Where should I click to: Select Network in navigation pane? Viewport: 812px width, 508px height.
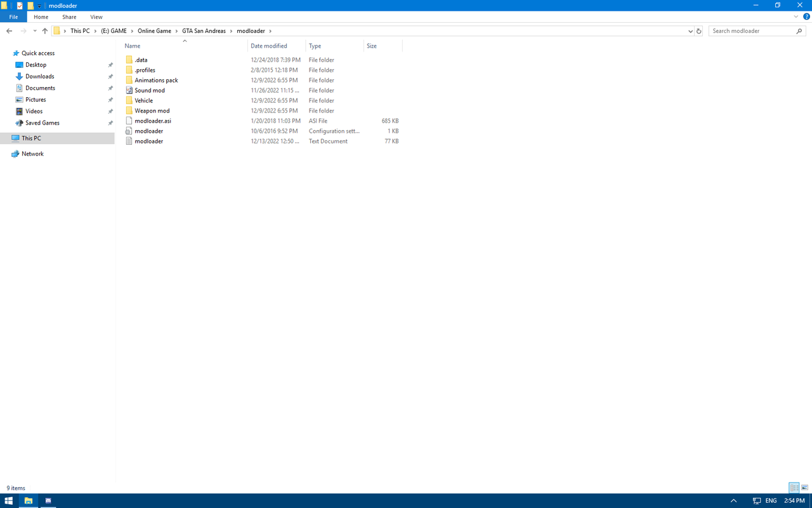click(x=32, y=154)
